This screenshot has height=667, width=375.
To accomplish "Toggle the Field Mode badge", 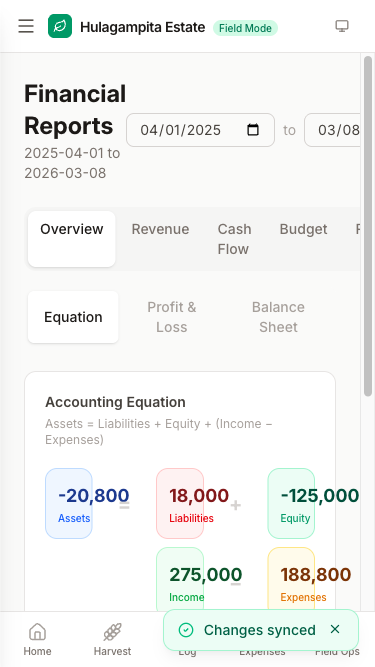I will 245,28.
